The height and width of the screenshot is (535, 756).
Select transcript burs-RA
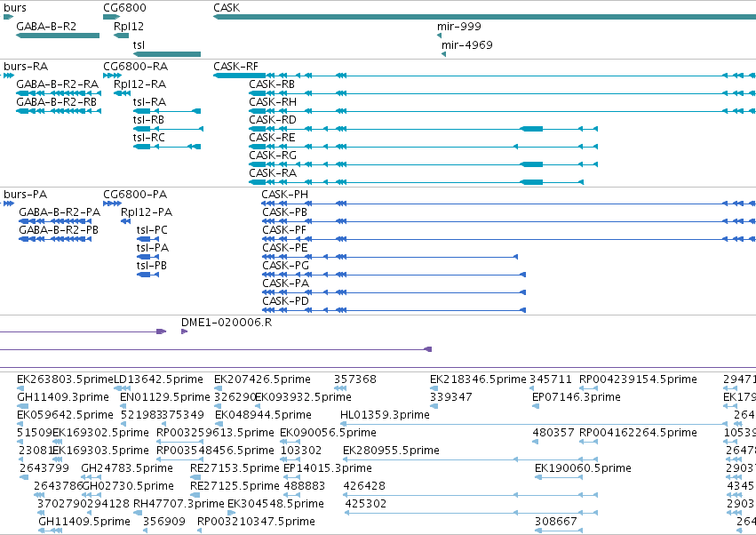(x=26, y=67)
